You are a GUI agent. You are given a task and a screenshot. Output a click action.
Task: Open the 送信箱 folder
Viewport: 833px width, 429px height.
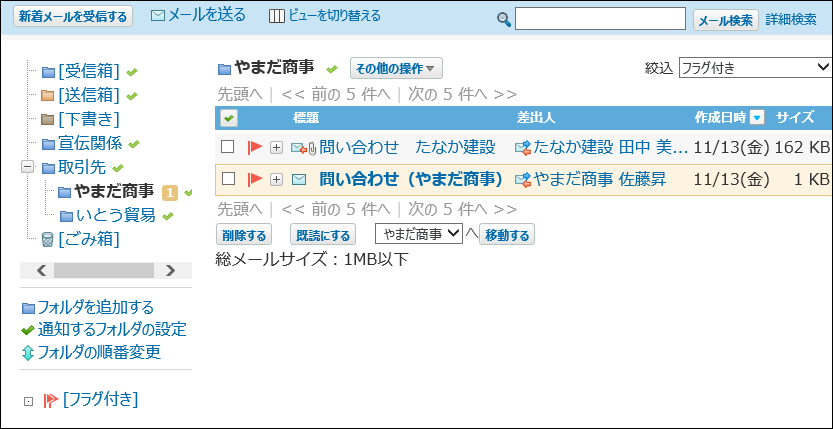coord(89,95)
